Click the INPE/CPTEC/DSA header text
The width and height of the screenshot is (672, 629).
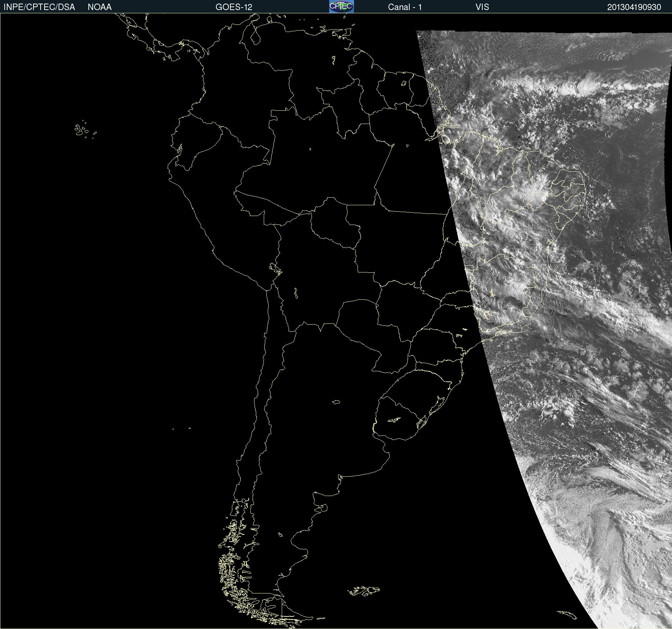tap(39, 7)
